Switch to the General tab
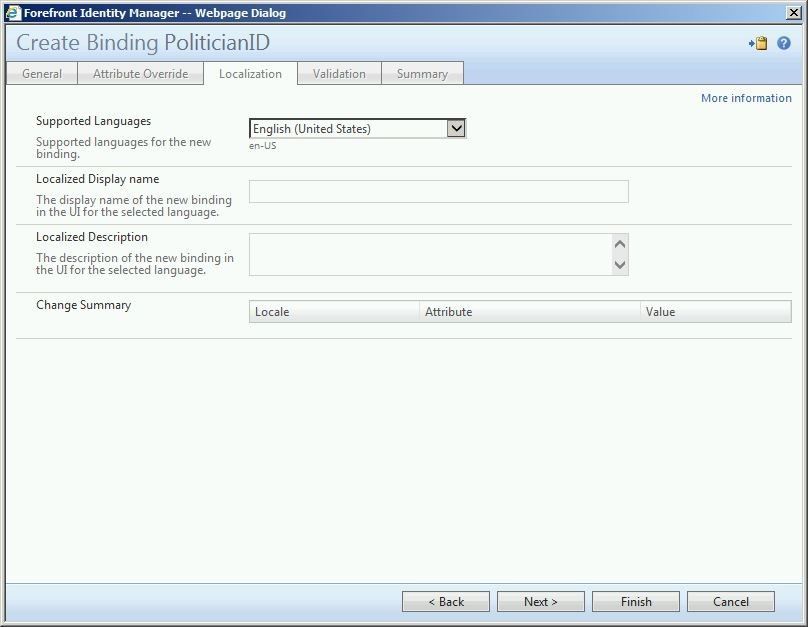 tap(42, 74)
